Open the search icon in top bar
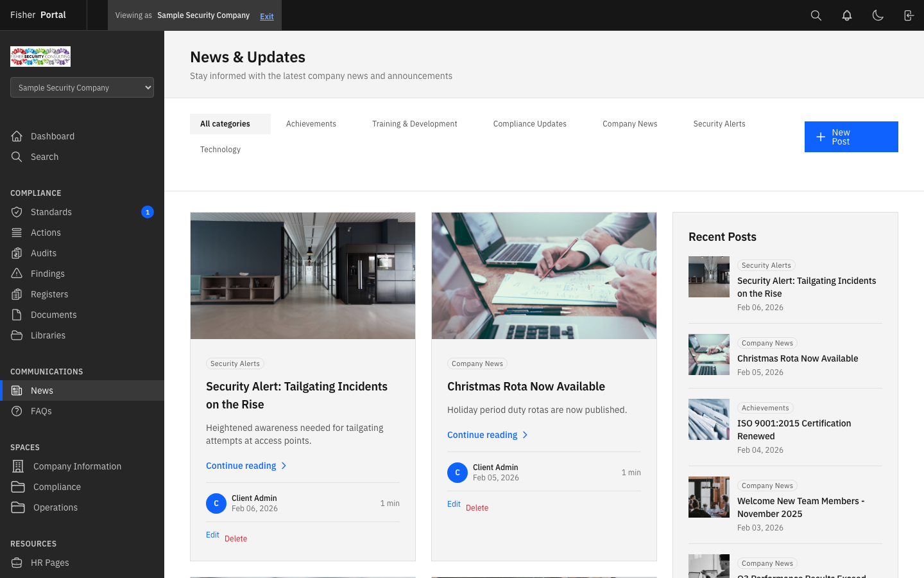This screenshot has width=924, height=578. [x=816, y=15]
